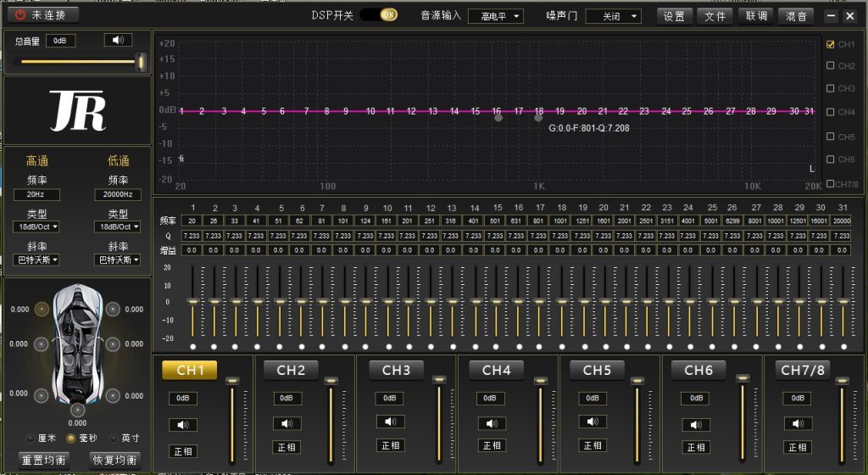Click the CH1 volume fader handle
This screenshot has width=868, height=475.
point(232,381)
